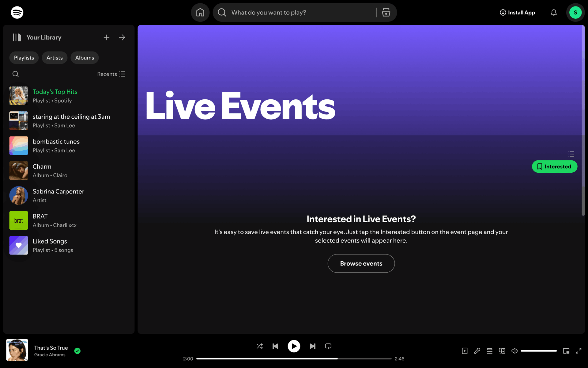Open staring at the ceiling at 3am playlist
The width and height of the screenshot is (588, 368).
pos(69,121)
